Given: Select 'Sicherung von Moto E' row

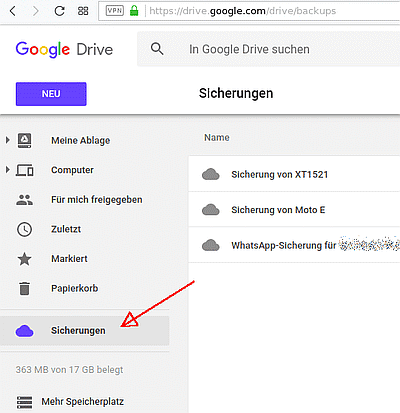Looking at the screenshot, I should [294, 210].
